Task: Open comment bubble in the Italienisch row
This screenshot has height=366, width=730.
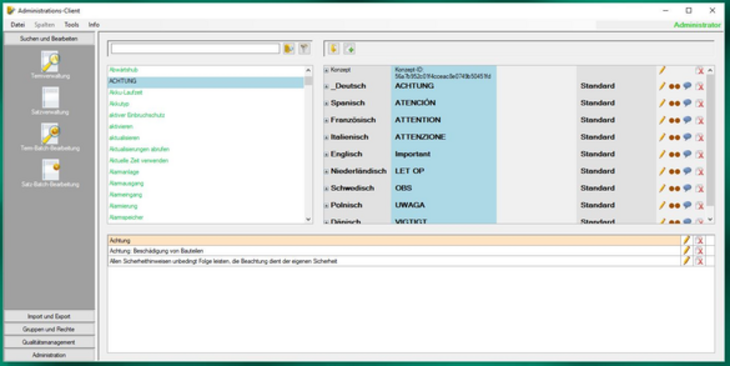Action: click(x=687, y=137)
